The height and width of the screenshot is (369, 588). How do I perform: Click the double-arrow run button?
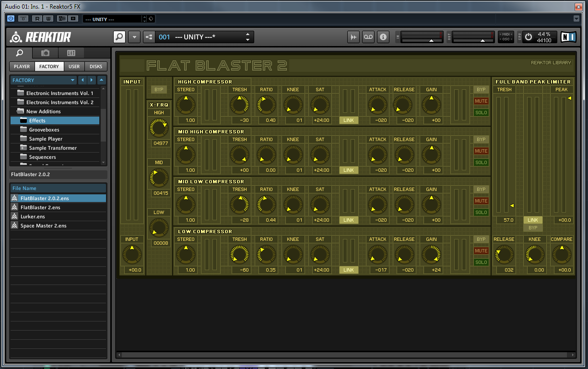point(353,37)
